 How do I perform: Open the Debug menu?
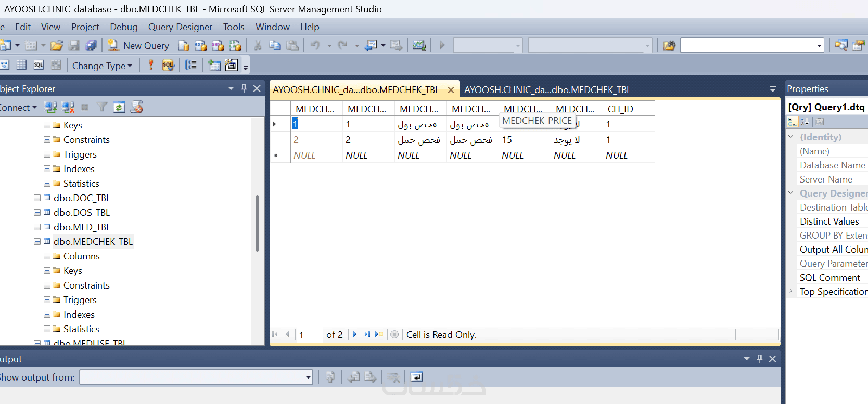124,27
